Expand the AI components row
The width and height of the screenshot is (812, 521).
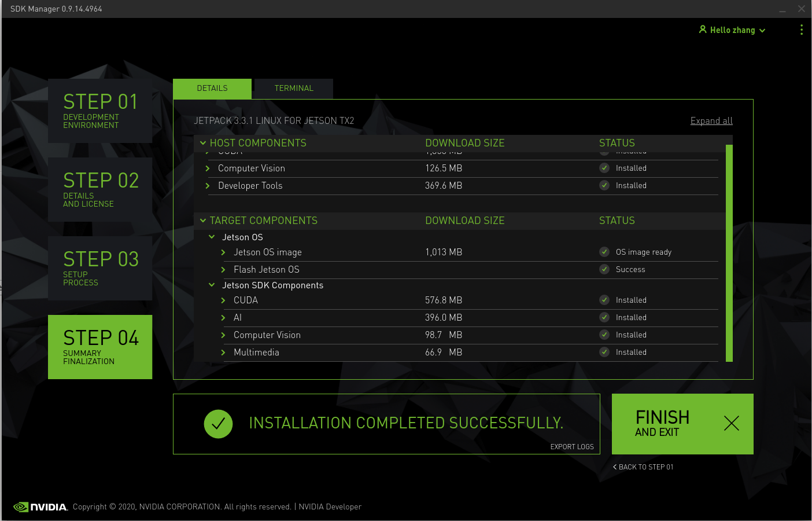[223, 318]
